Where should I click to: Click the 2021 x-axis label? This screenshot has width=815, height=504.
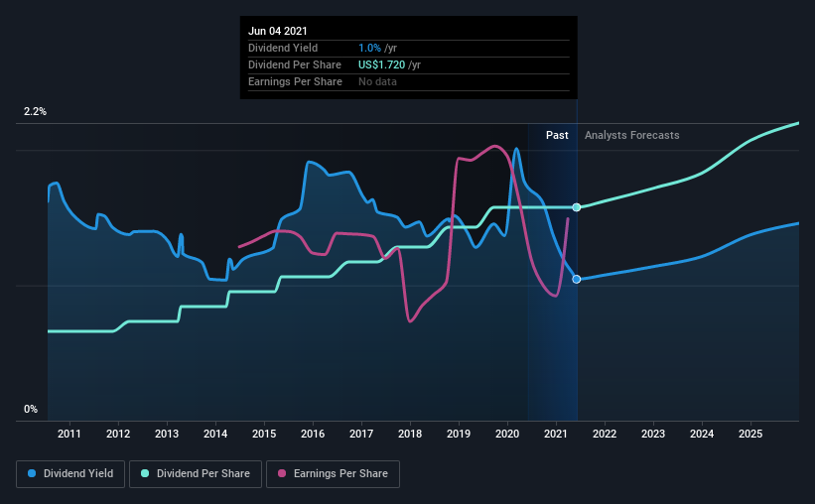pos(556,434)
